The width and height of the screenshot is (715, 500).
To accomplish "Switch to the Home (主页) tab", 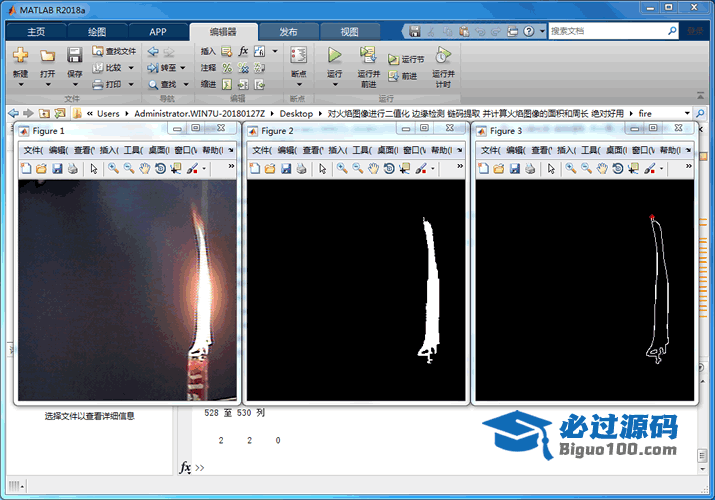I will [x=36, y=32].
